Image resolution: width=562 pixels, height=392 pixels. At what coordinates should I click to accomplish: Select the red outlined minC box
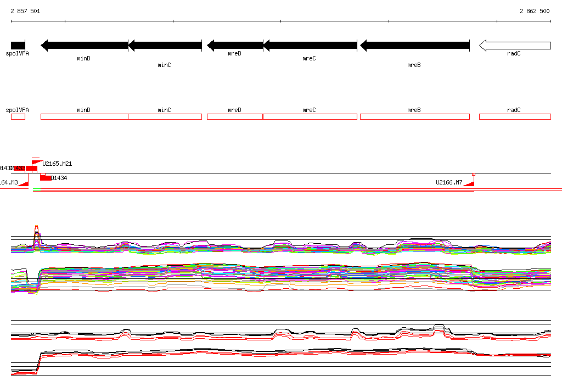[x=165, y=116]
